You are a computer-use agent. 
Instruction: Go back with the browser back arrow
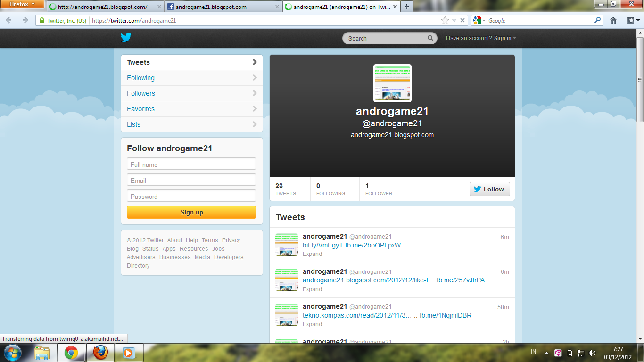click(9, 20)
